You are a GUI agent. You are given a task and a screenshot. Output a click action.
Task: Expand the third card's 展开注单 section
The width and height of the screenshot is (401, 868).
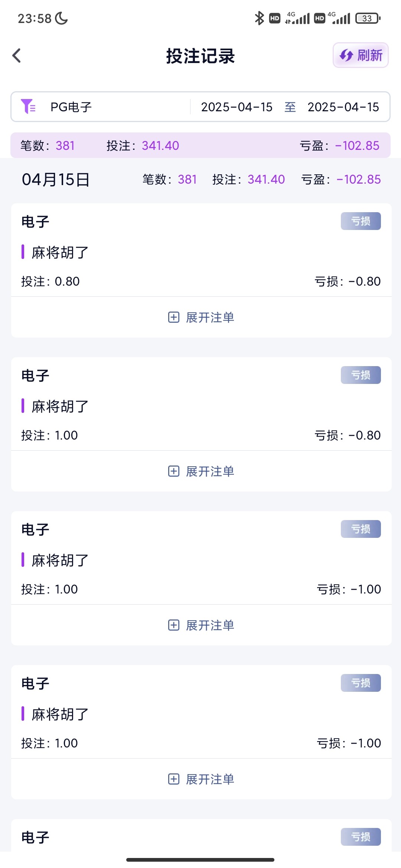tap(210, 625)
